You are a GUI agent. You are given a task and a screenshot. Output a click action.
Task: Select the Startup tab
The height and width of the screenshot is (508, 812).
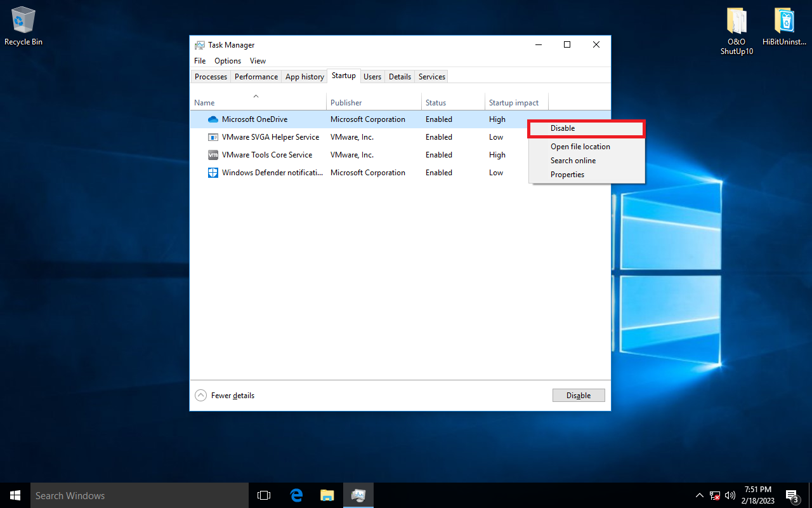point(344,76)
